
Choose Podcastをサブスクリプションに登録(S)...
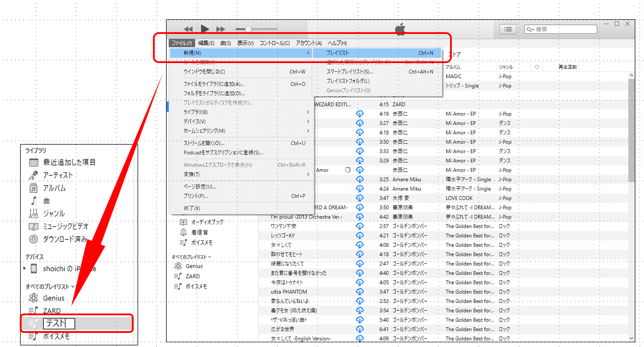242,153
